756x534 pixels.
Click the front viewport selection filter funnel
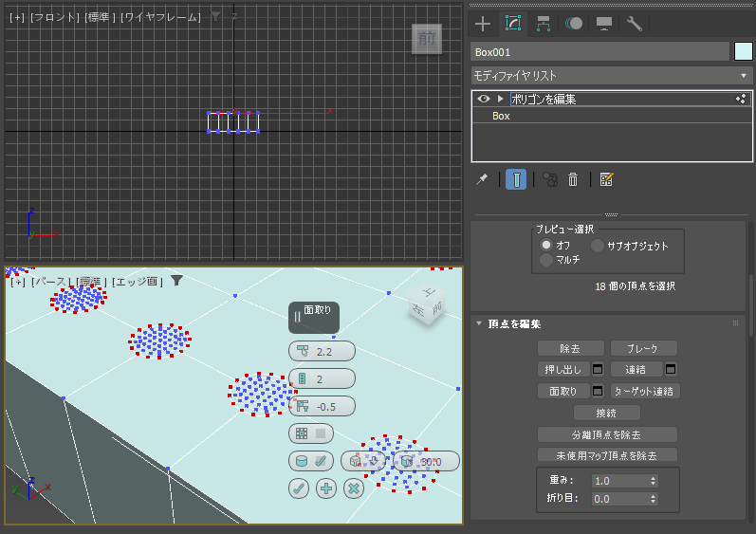click(215, 17)
